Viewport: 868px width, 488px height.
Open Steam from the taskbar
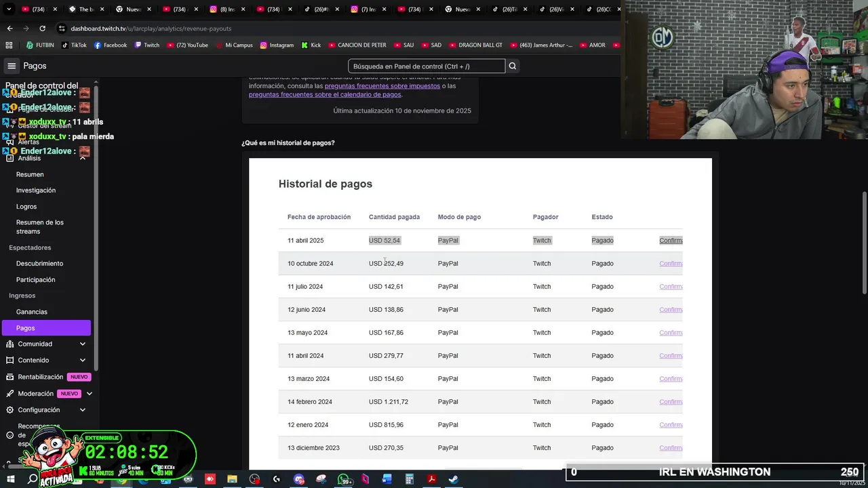click(453, 479)
